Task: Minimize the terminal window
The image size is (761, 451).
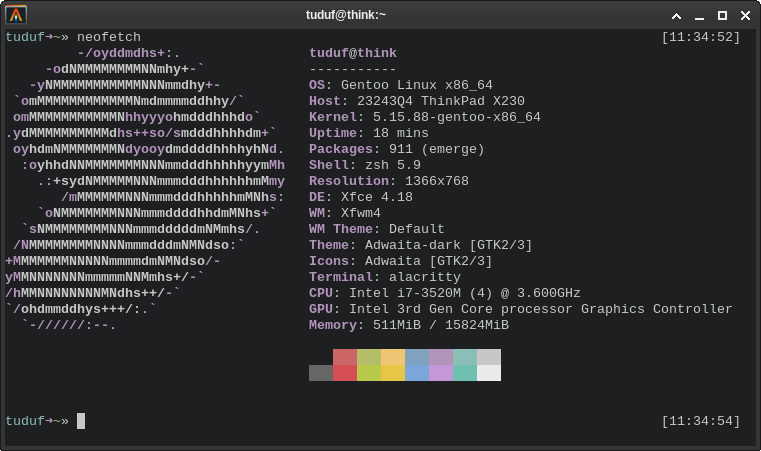Action: (x=699, y=16)
